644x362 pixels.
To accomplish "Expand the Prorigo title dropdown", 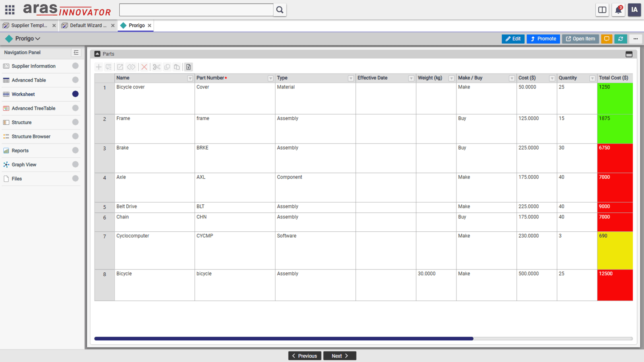I will tap(38, 39).
